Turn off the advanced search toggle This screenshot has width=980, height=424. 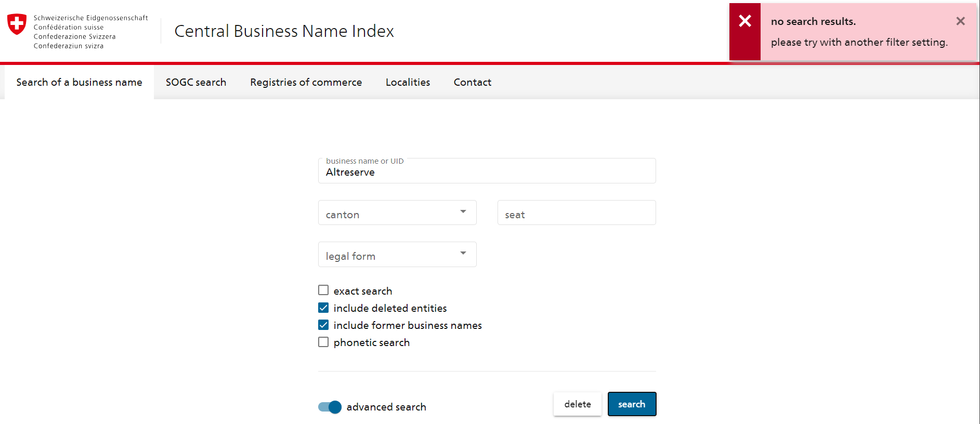330,407
